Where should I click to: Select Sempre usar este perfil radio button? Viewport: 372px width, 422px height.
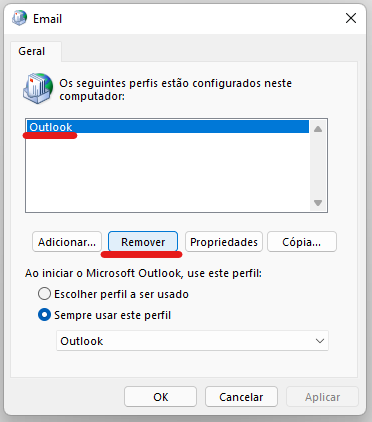(44, 315)
